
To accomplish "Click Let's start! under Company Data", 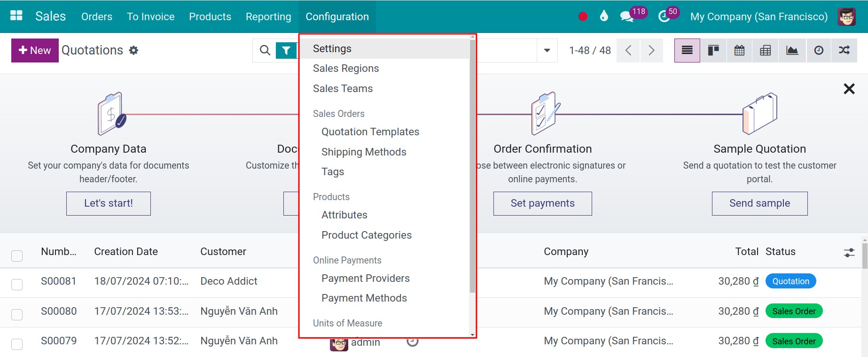I will (x=108, y=203).
